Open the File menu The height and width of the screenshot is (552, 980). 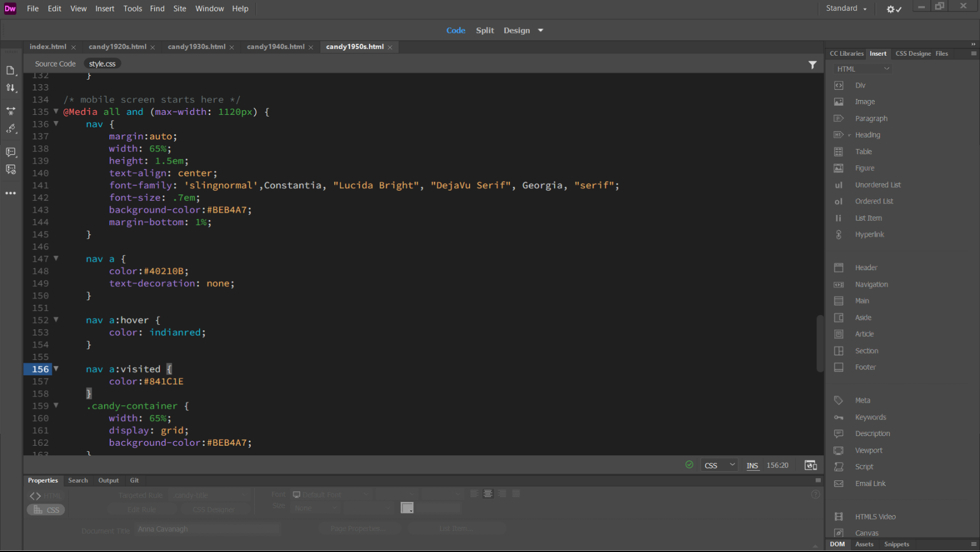(x=33, y=9)
